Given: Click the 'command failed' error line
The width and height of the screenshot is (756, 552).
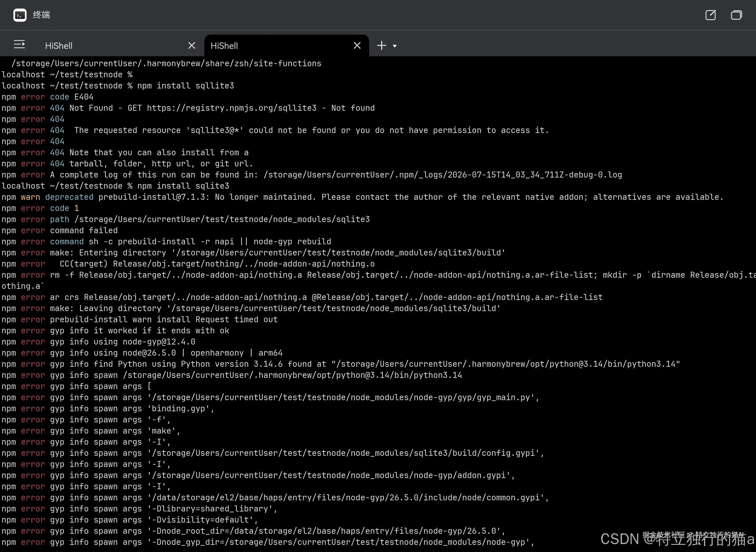Looking at the screenshot, I should coord(59,231).
